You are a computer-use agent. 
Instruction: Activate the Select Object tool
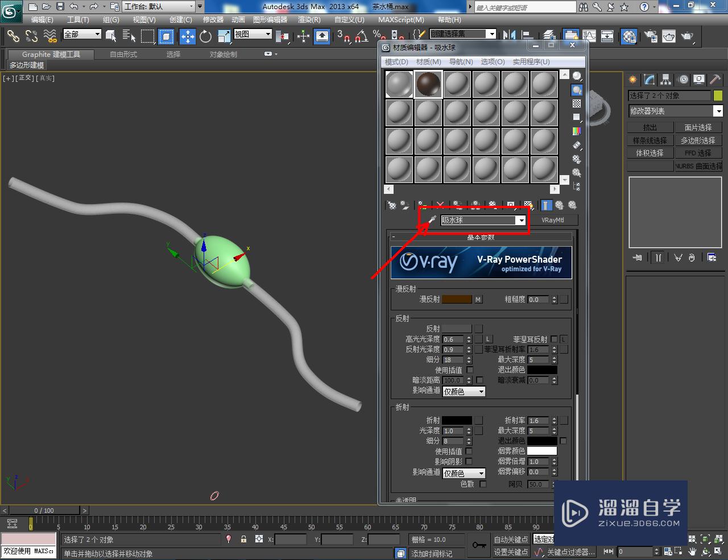click(111, 36)
